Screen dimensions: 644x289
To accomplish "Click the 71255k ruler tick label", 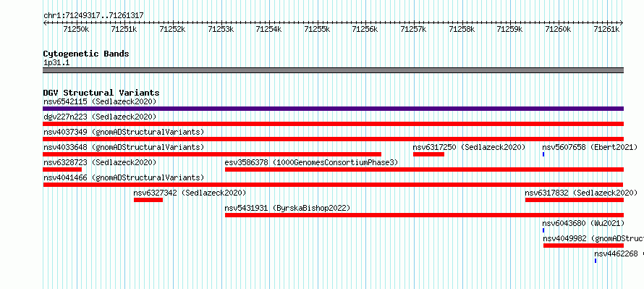I will pos(317,29).
